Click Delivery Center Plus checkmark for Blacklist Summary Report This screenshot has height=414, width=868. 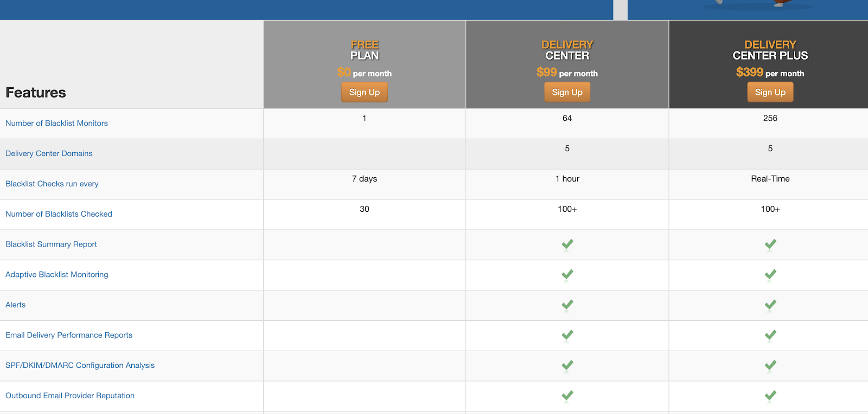[x=770, y=244]
